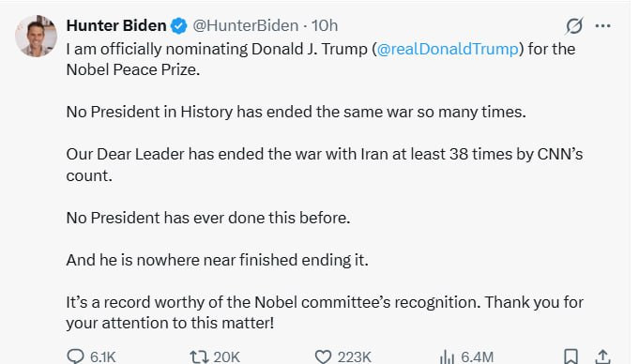
Task: Click the reply speech bubble icon
Action: pos(75,356)
